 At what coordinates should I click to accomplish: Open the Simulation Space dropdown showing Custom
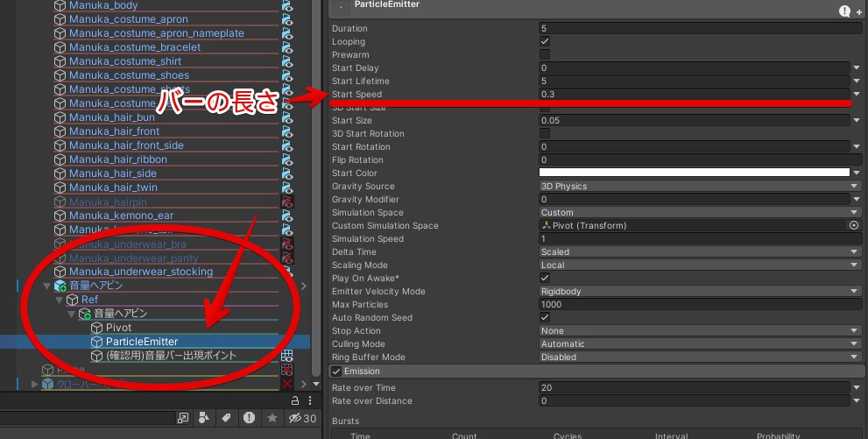tap(700, 213)
